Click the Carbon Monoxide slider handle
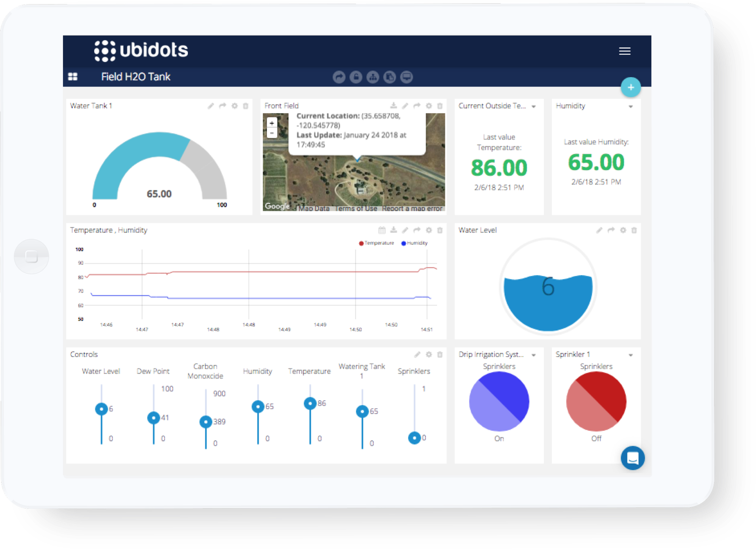Viewport: 756px width, 549px height. click(206, 422)
